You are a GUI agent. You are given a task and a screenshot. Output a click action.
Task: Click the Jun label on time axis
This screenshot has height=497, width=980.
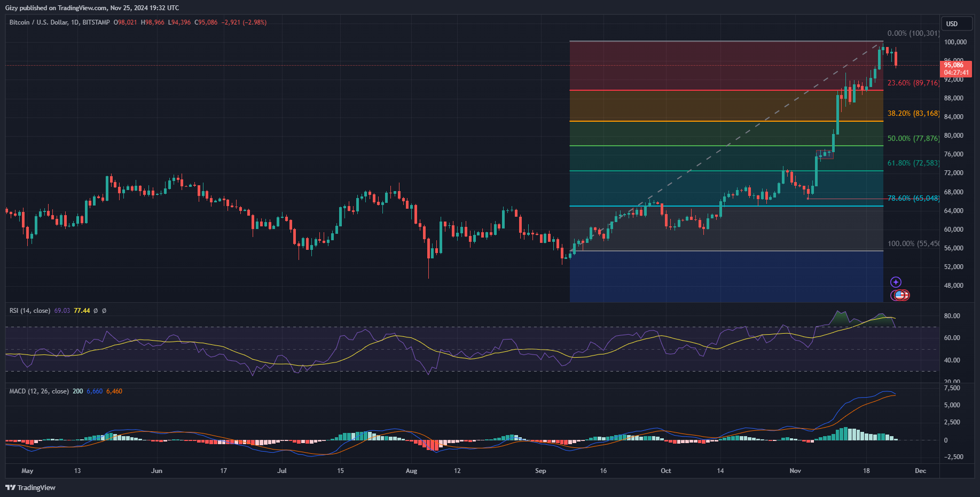156,471
